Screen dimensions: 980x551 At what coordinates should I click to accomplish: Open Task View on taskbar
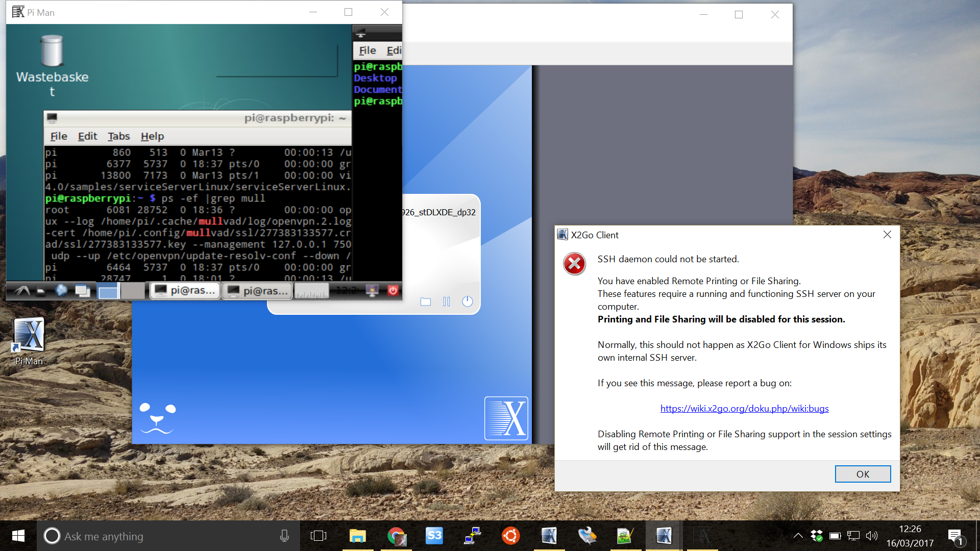(x=318, y=536)
